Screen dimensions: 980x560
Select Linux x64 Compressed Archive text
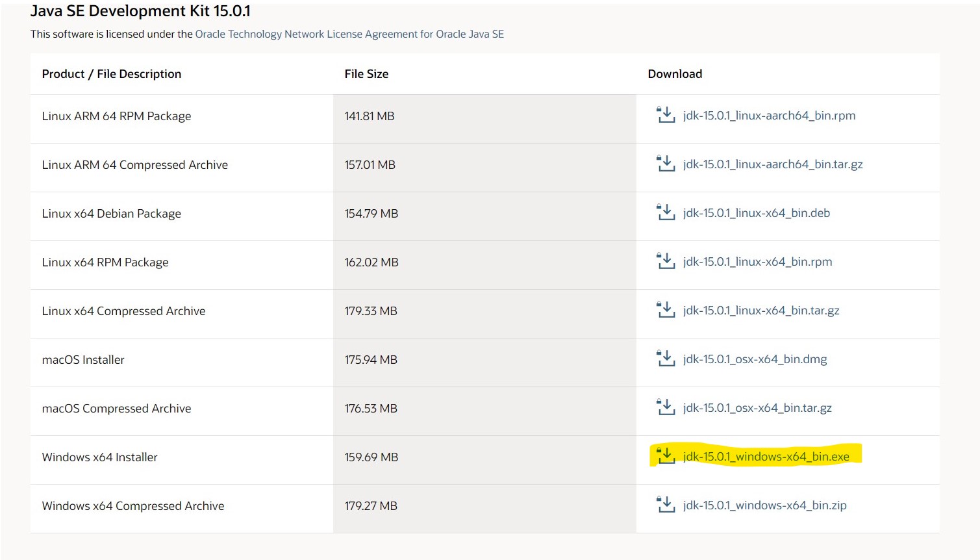click(124, 311)
